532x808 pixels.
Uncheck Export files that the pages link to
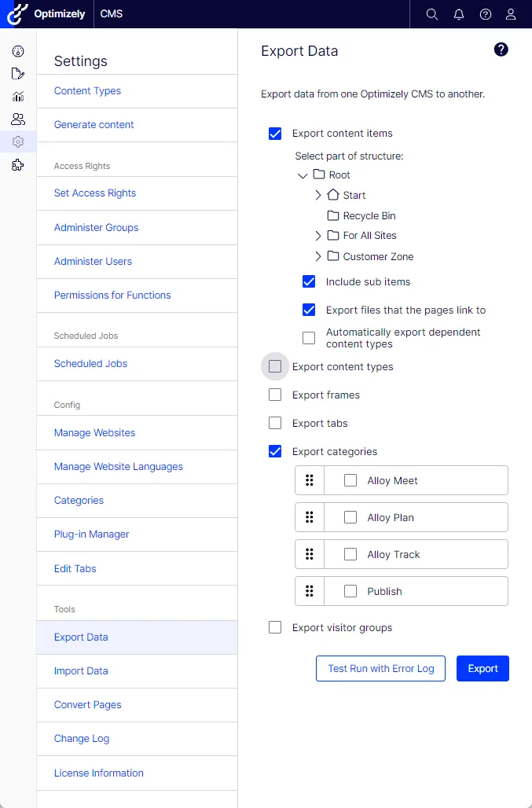click(309, 310)
